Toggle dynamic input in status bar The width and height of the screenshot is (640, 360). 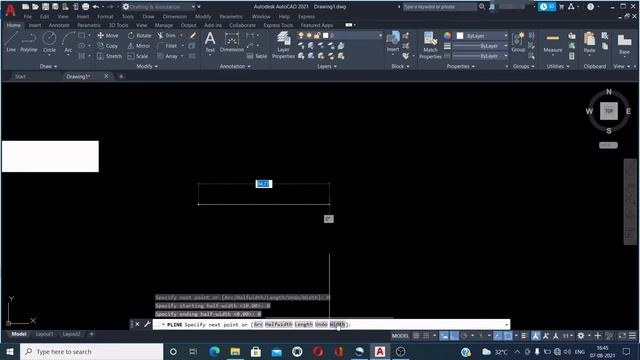444,336
